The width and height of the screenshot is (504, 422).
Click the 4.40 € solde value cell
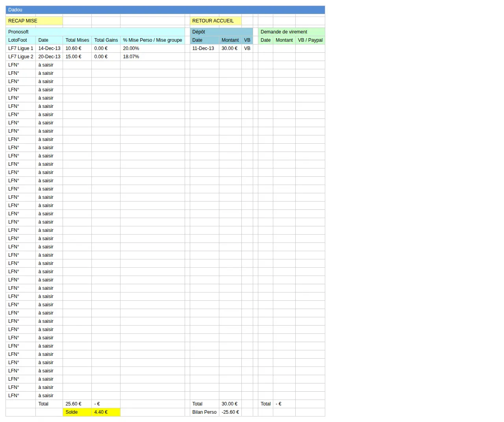pyautogui.click(x=106, y=412)
